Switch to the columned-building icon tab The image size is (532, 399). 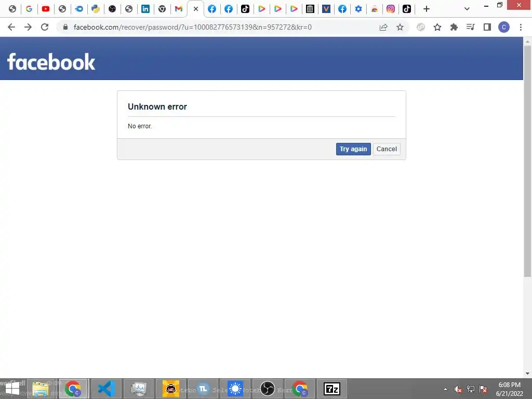310,9
